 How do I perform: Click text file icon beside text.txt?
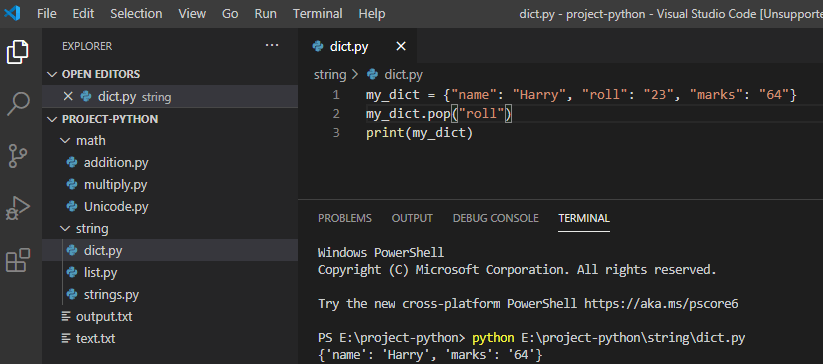66,339
